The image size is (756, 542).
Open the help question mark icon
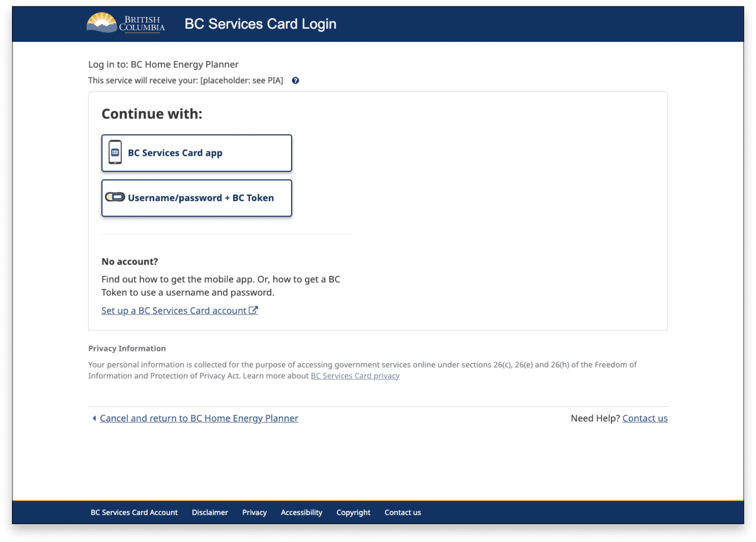coord(295,80)
